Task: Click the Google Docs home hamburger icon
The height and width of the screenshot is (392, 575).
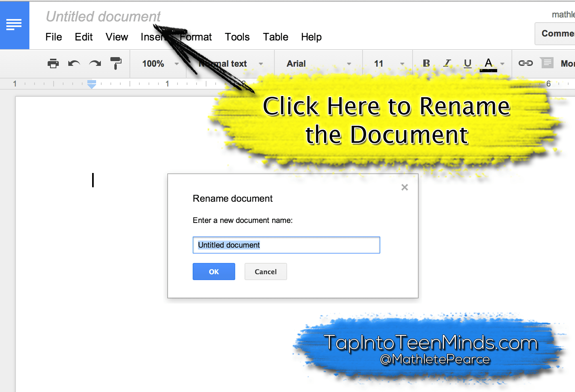Action: (x=14, y=25)
